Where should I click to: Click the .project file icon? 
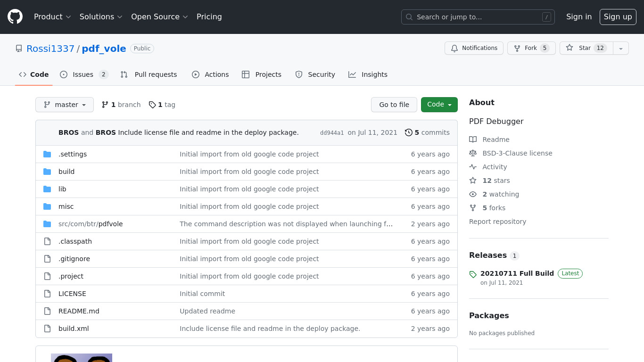tap(47, 276)
